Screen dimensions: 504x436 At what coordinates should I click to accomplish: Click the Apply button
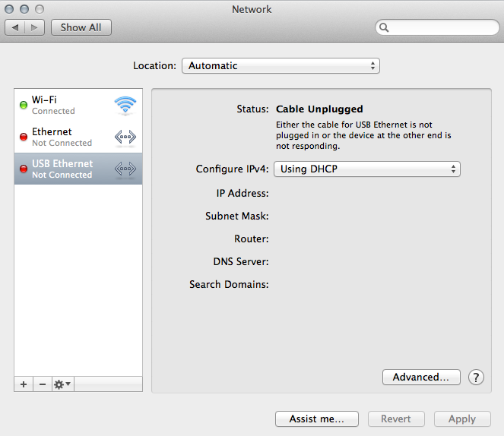tap(462, 419)
